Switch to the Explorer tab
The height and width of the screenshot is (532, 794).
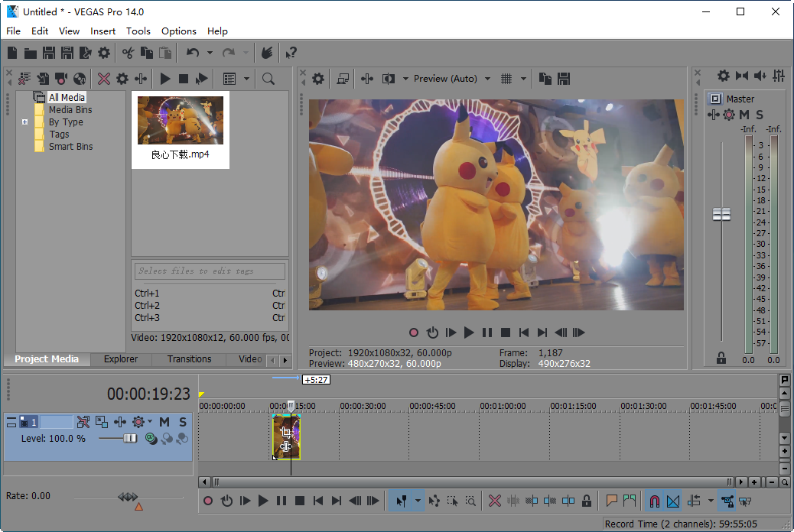pyautogui.click(x=121, y=359)
